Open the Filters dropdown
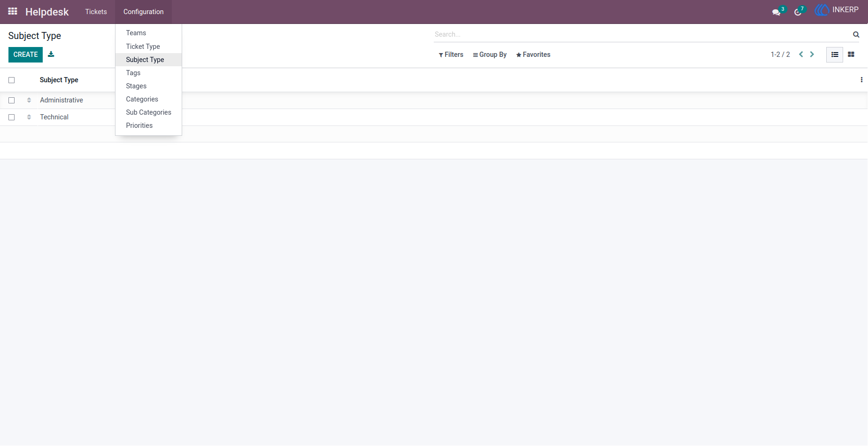This screenshot has height=446, width=868. (451, 55)
